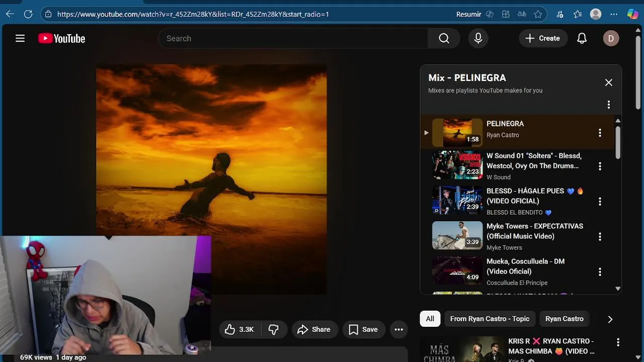Play the Mueka Cosculluela DM thumbnail

point(457,270)
